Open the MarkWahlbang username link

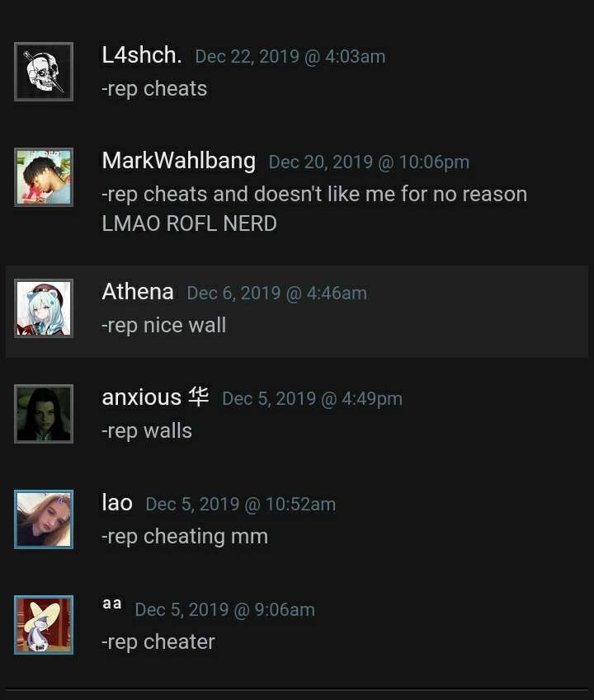[x=179, y=161]
